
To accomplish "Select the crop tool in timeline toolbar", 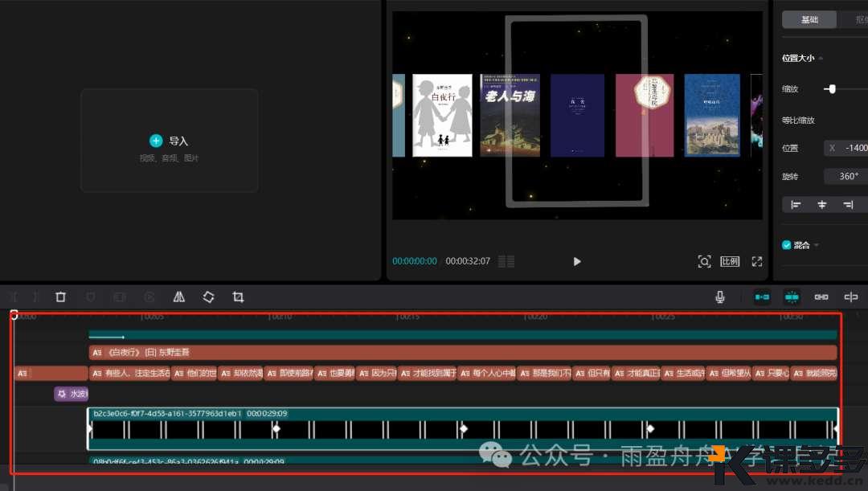I will coord(238,297).
